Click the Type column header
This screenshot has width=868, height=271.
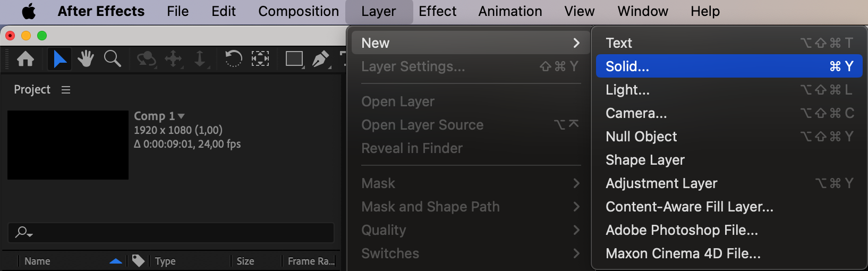pyautogui.click(x=165, y=261)
